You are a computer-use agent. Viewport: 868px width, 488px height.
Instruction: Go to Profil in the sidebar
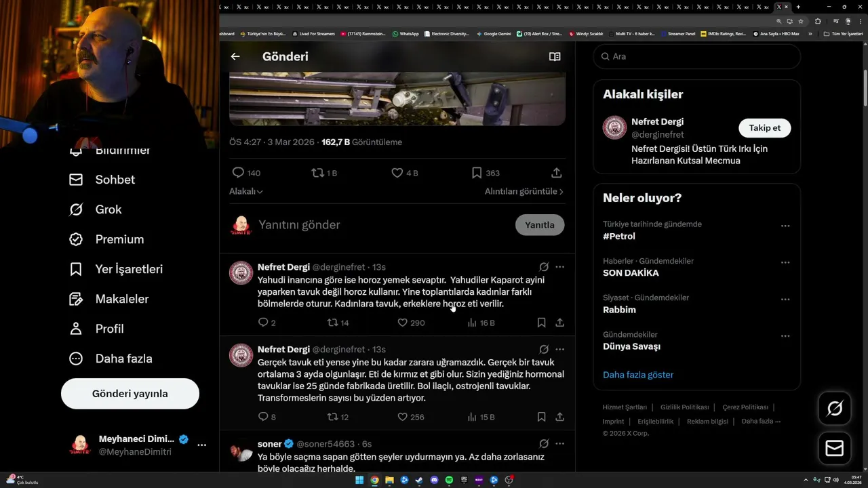[x=96, y=329]
